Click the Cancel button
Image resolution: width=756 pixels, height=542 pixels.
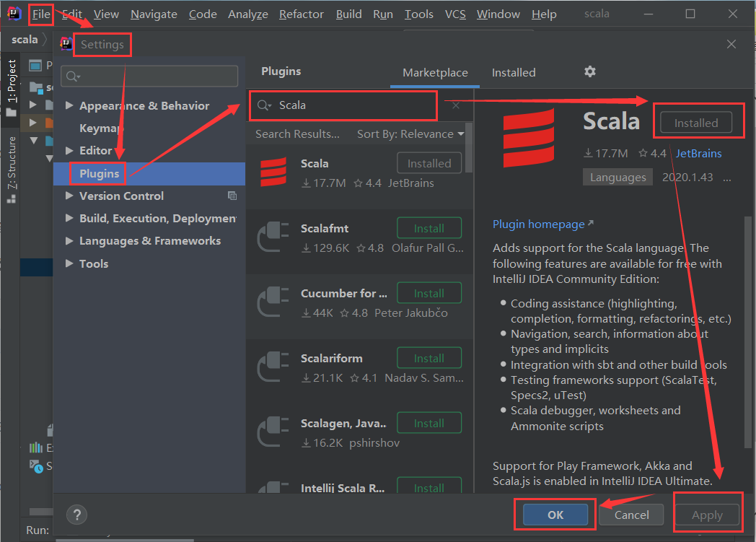click(631, 515)
